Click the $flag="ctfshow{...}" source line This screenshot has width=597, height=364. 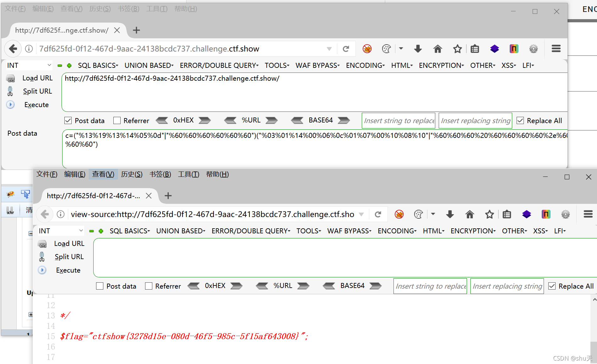click(184, 336)
